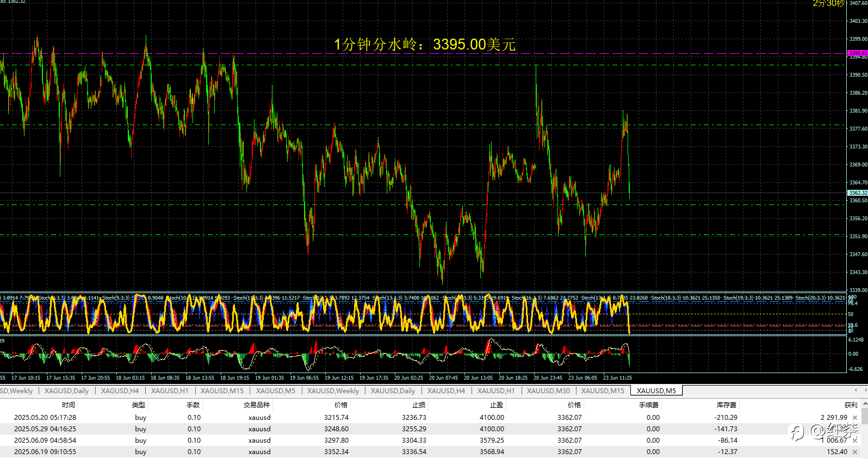Open the XAUUSD,M15 chart tab
This screenshot has width=868, height=459.
(x=603, y=390)
